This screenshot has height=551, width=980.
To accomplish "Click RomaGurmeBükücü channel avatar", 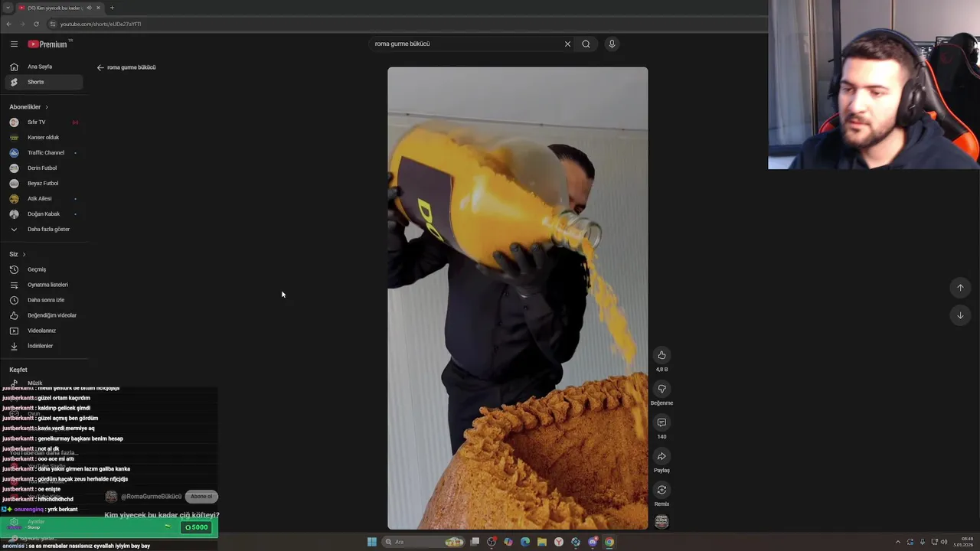I will pos(111,497).
